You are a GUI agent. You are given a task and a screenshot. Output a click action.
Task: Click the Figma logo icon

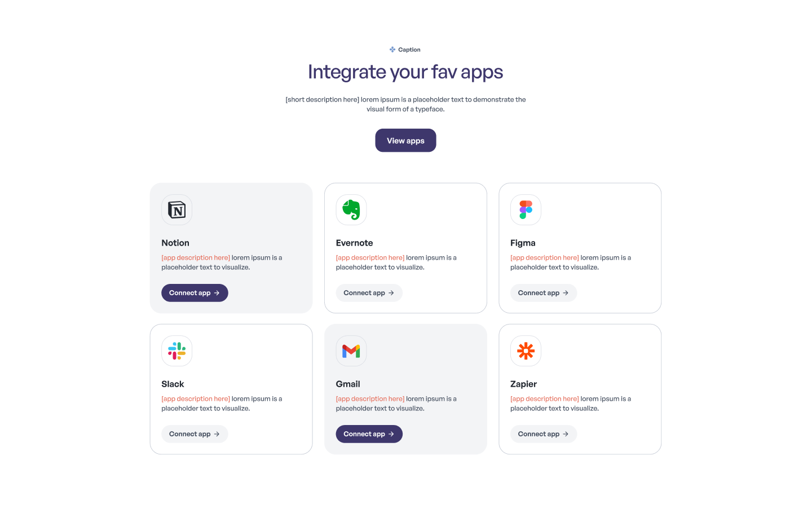(526, 210)
